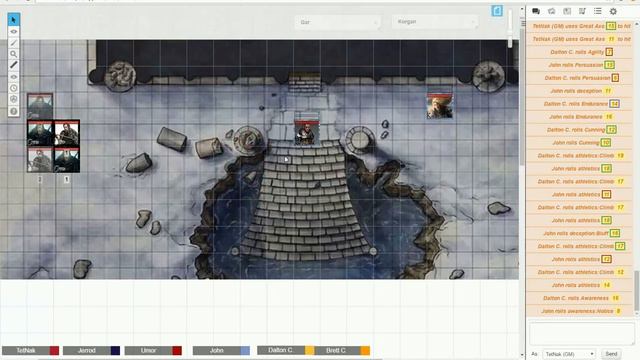Open the 'As TetNak (GM)' speaker dropdown
The image size is (640, 360).
(x=569, y=354)
